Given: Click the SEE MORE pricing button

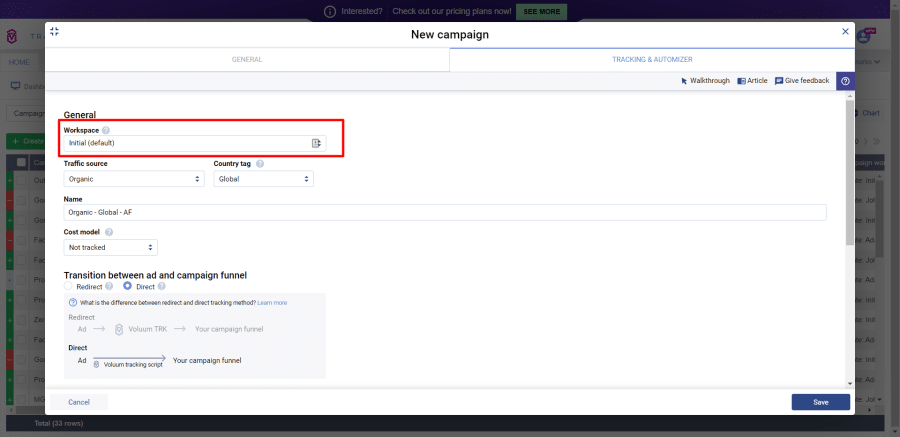Looking at the screenshot, I should point(541,11).
